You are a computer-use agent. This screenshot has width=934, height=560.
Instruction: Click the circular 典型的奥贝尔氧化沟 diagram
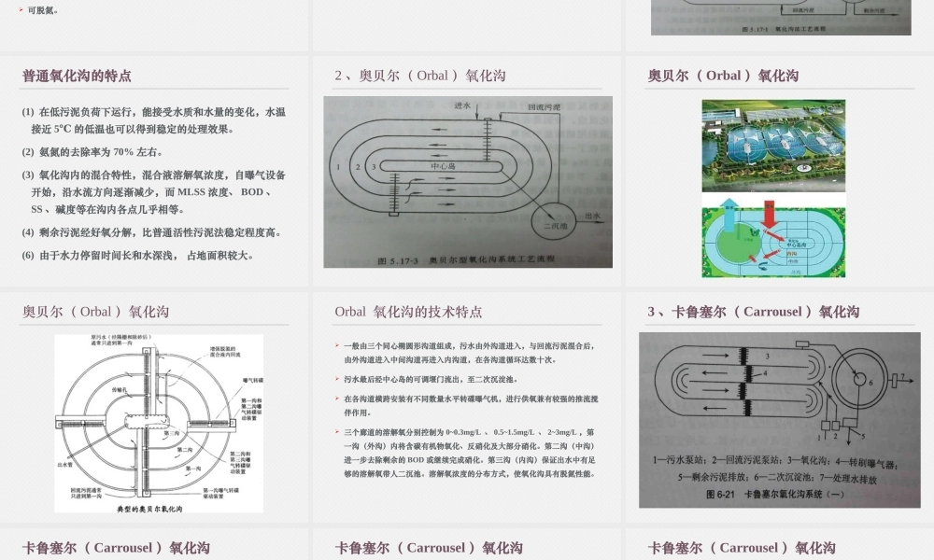[x=159, y=424]
